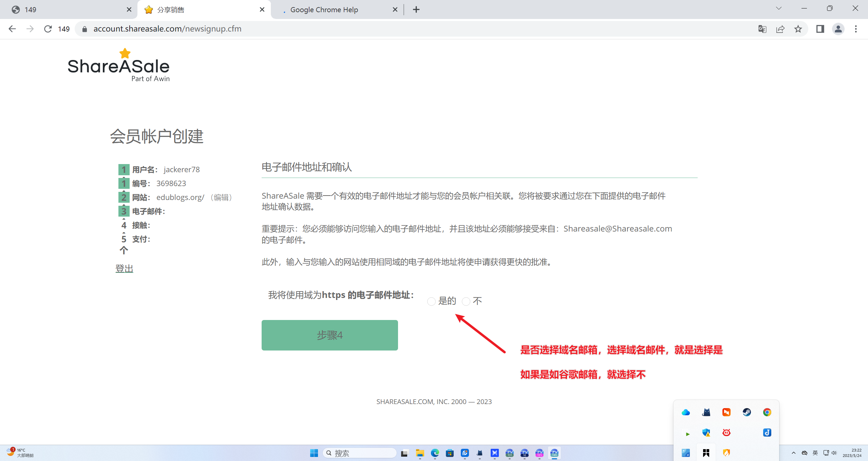Open the Chrome profile avatar

pos(838,29)
